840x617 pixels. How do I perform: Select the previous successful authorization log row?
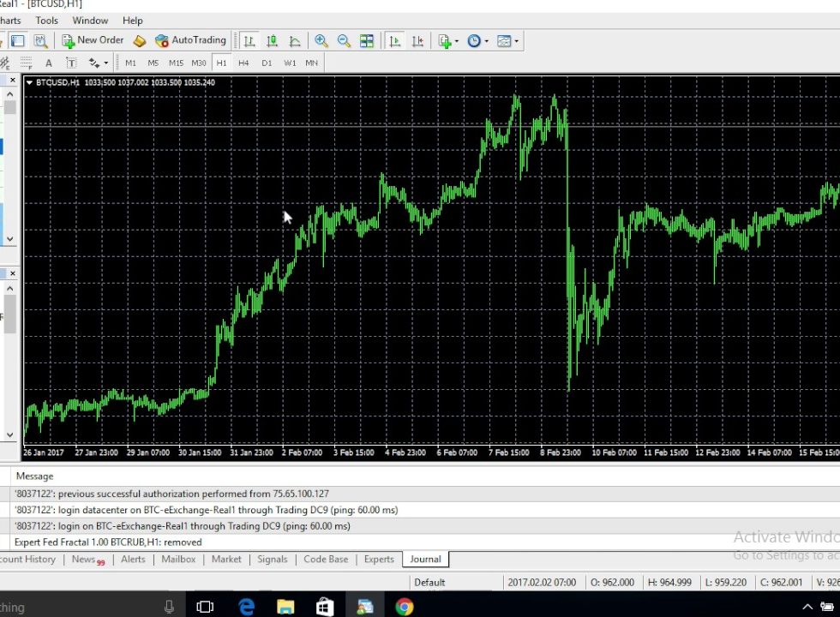click(x=420, y=494)
